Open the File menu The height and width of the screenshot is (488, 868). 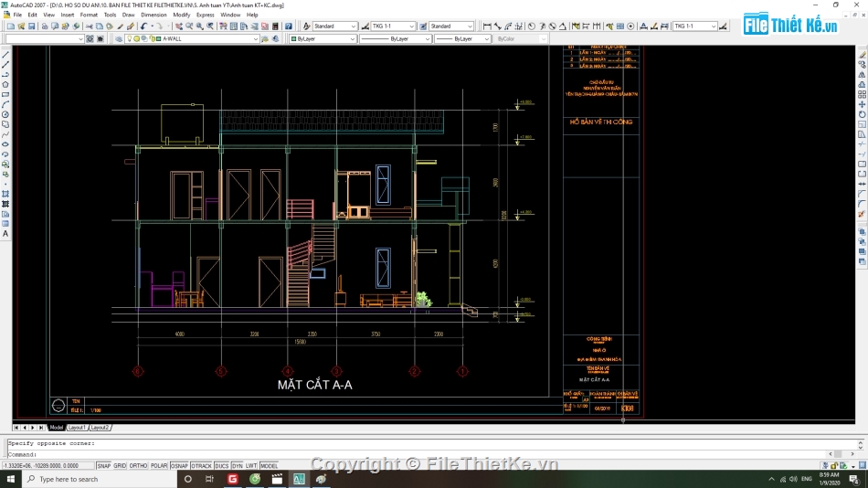click(17, 15)
